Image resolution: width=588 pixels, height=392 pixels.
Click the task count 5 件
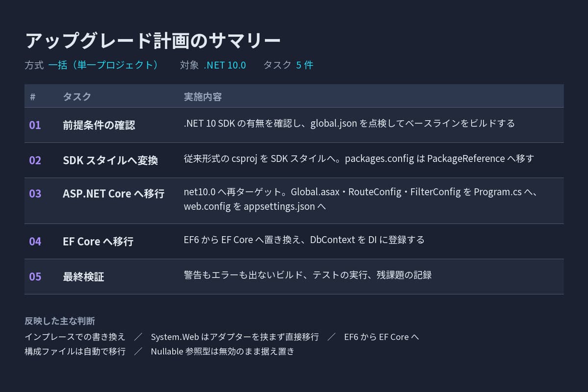[304, 65]
